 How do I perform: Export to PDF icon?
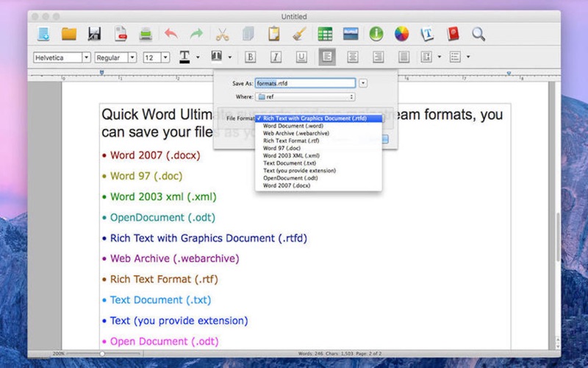point(121,33)
